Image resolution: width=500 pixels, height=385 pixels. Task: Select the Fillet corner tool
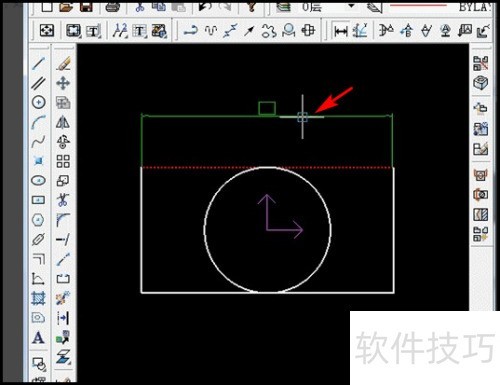pos(63,220)
